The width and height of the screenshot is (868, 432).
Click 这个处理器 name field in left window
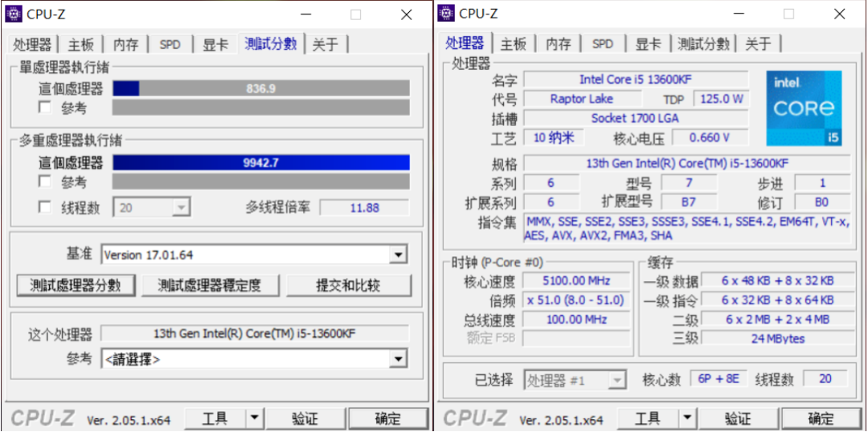click(x=255, y=333)
